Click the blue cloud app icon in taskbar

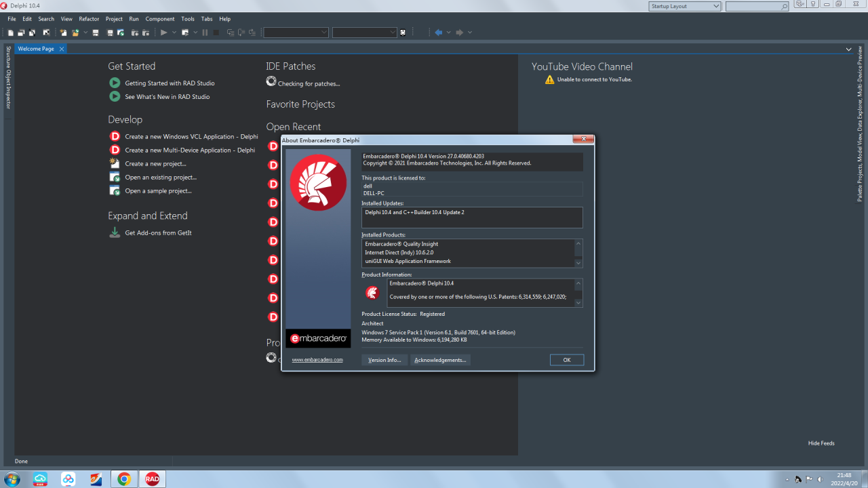[41, 479]
